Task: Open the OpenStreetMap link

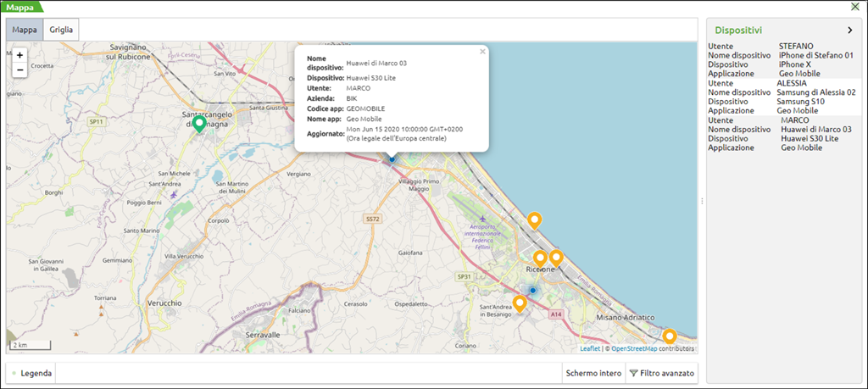Action: [x=634, y=348]
